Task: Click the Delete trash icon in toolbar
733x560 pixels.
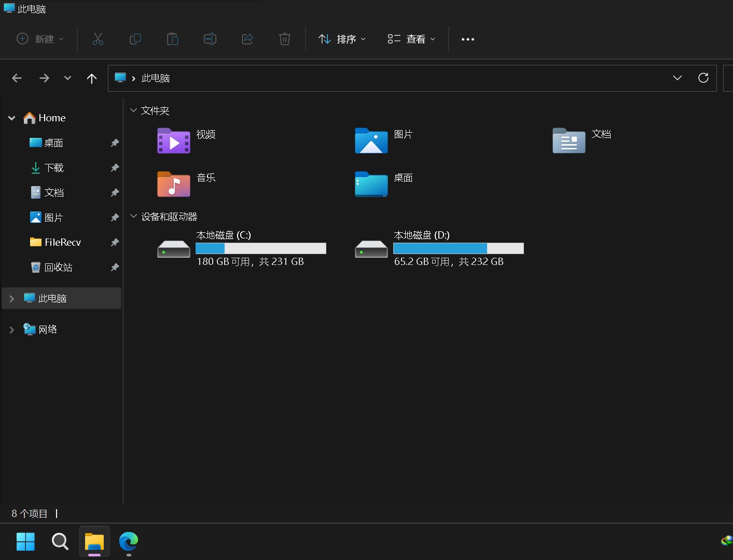Action: (x=284, y=39)
